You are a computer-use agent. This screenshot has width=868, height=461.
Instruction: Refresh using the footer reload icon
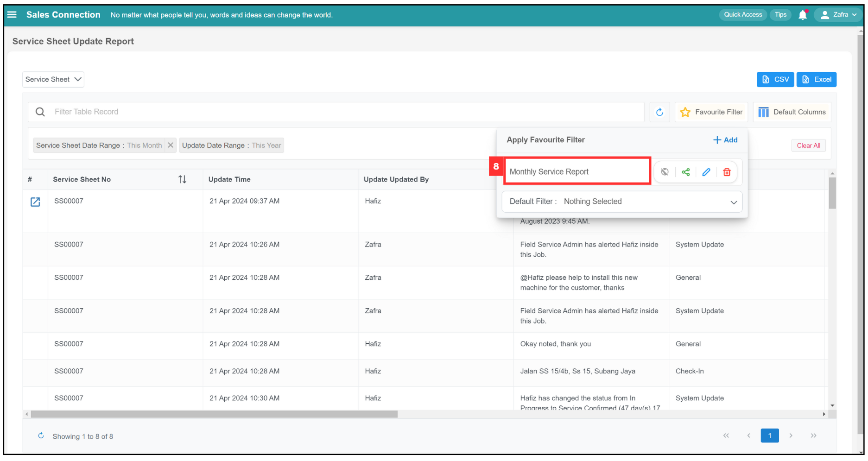41,436
